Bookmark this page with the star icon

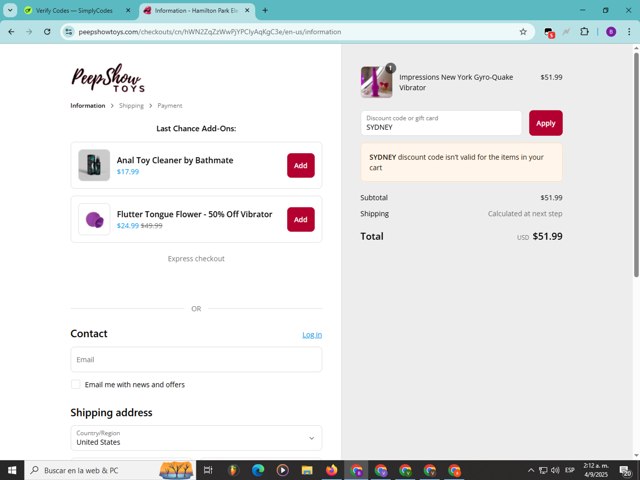coord(523,32)
